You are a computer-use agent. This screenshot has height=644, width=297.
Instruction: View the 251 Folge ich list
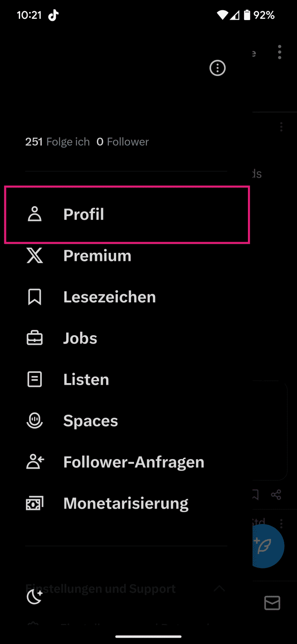tap(58, 142)
